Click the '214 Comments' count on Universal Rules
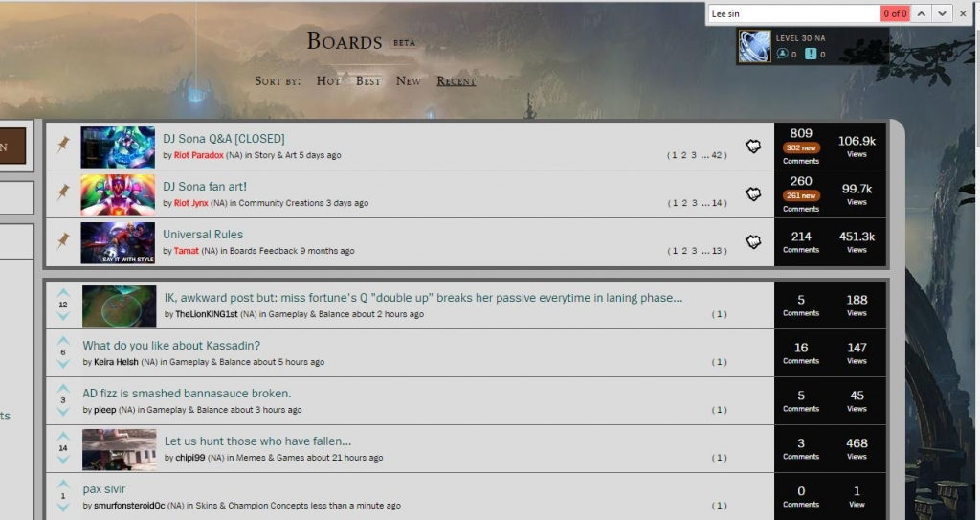The height and width of the screenshot is (520, 980). tap(801, 241)
